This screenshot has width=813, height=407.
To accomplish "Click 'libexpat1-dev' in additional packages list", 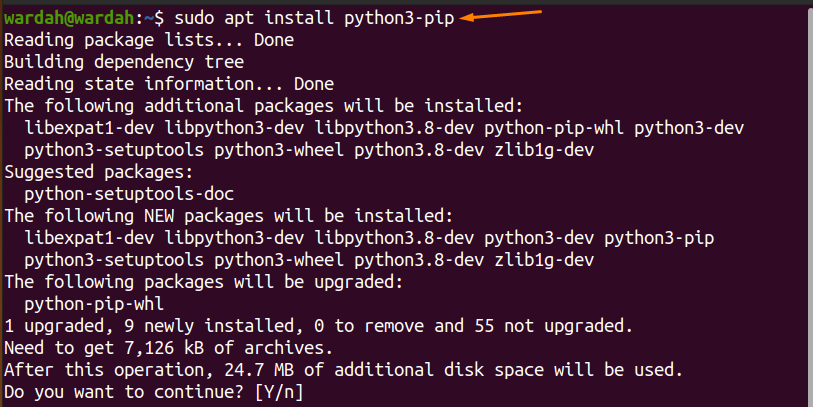I will click(x=89, y=128).
